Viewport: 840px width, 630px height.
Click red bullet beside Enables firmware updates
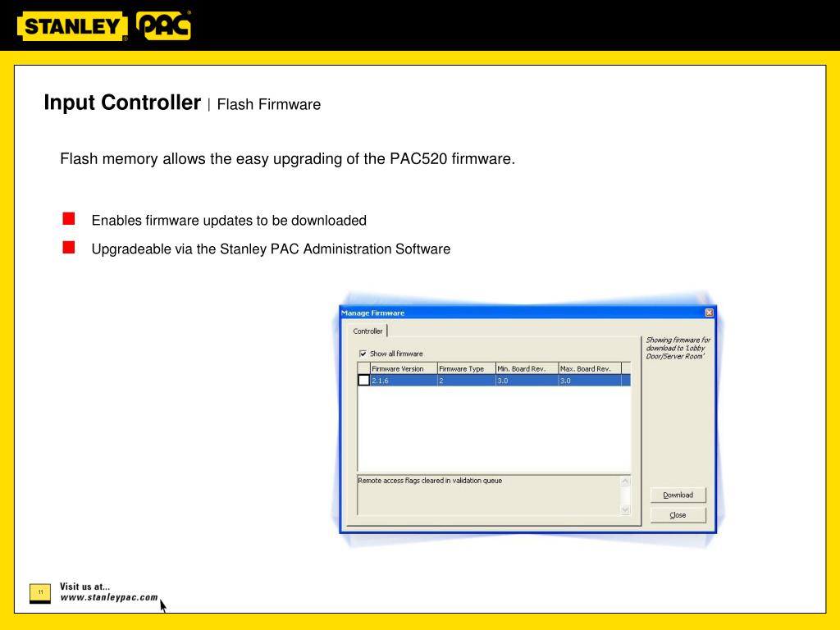point(69,218)
